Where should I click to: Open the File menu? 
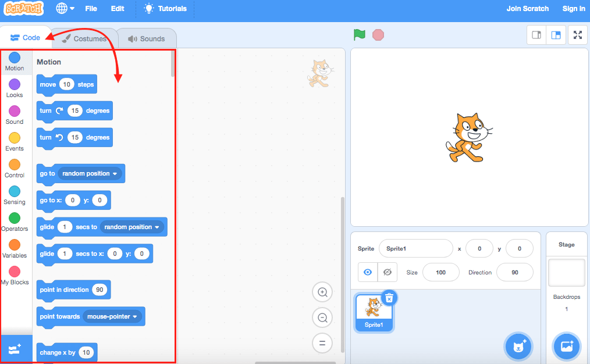(x=91, y=8)
